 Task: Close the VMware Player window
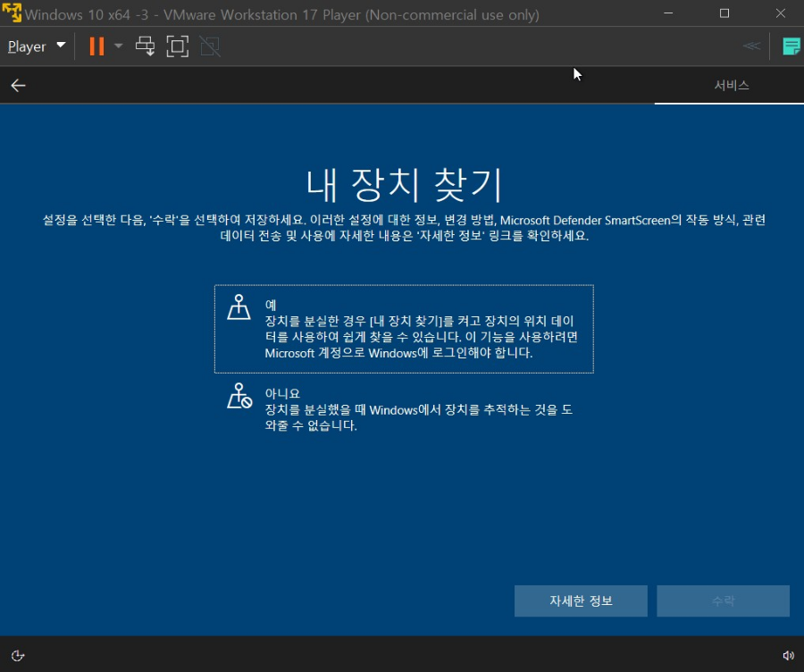[x=781, y=13]
